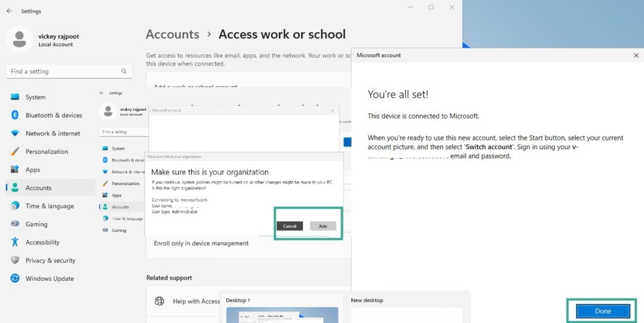The width and height of the screenshot is (644, 323).
Task: Minimize the main Settings window
Action: coord(410,8)
